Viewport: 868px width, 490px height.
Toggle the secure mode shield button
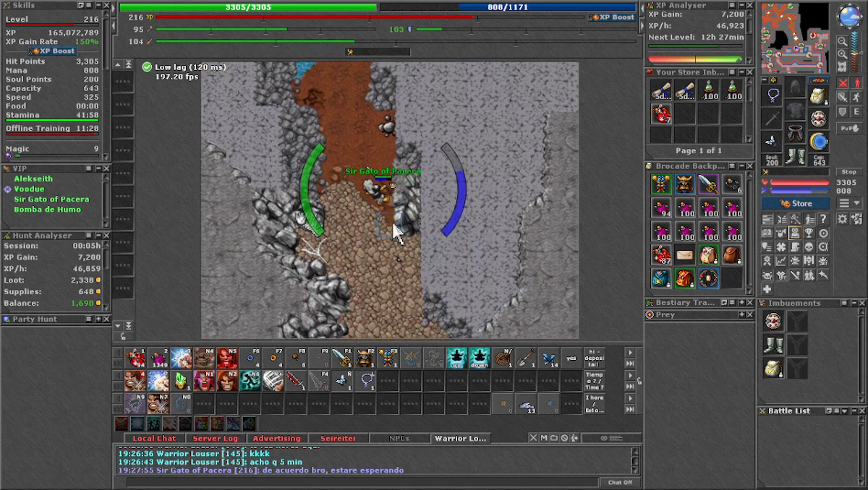pos(843,111)
